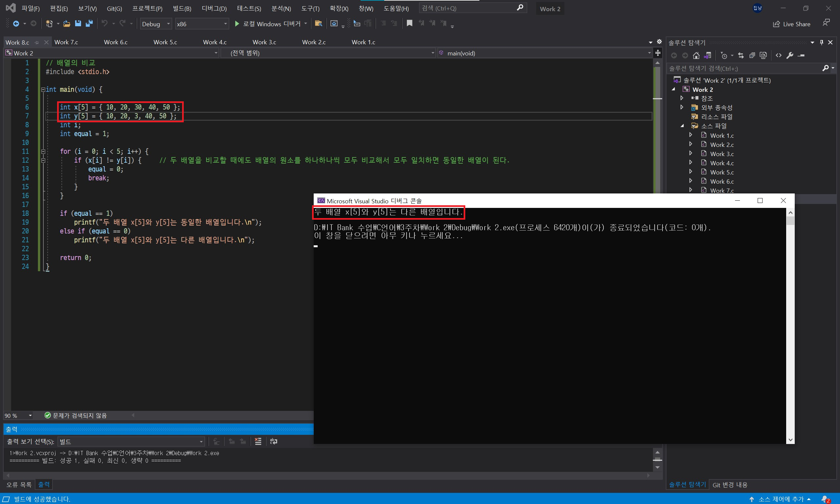
Task: Start the local Windows debugger
Action: pyautogui.click(x=268, y=24)
